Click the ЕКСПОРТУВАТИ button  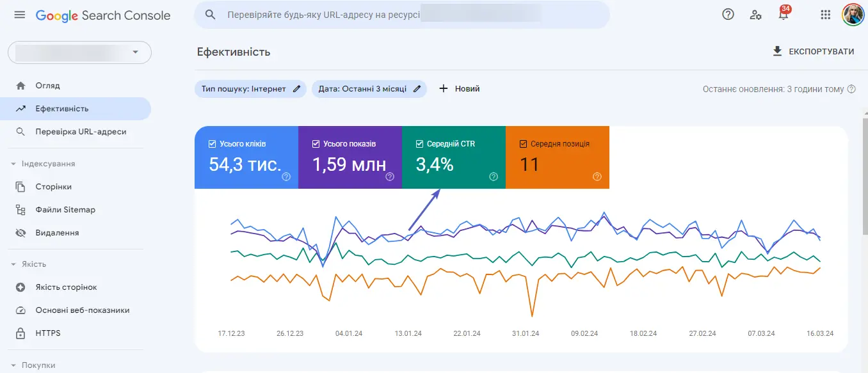pos(813,51)
